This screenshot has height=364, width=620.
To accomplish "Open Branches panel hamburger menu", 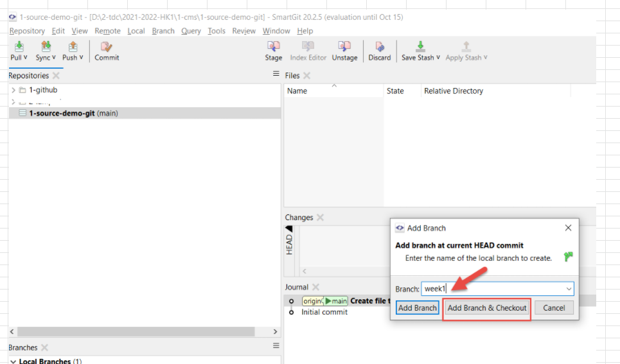I will [276, 345].
